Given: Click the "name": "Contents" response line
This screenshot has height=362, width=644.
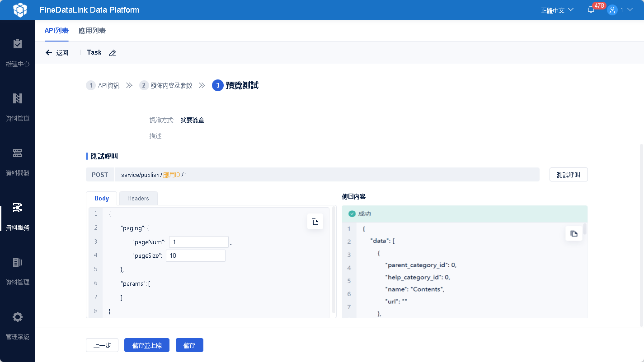Looking at the screenshot, I should (x=415, y=289).
